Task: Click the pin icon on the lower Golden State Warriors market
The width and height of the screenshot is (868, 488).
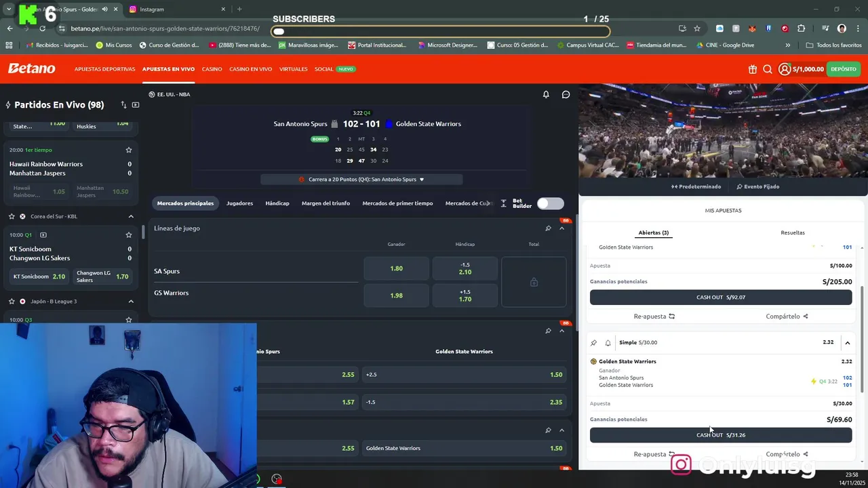Action: coord(548,430)
